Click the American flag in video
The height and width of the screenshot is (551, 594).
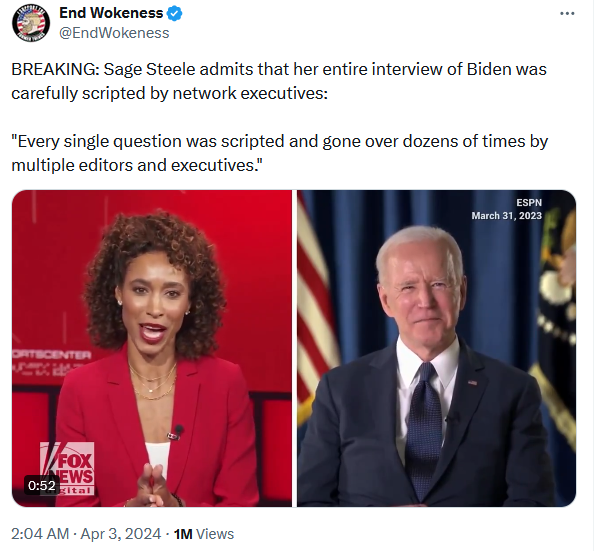click(317, 311)
